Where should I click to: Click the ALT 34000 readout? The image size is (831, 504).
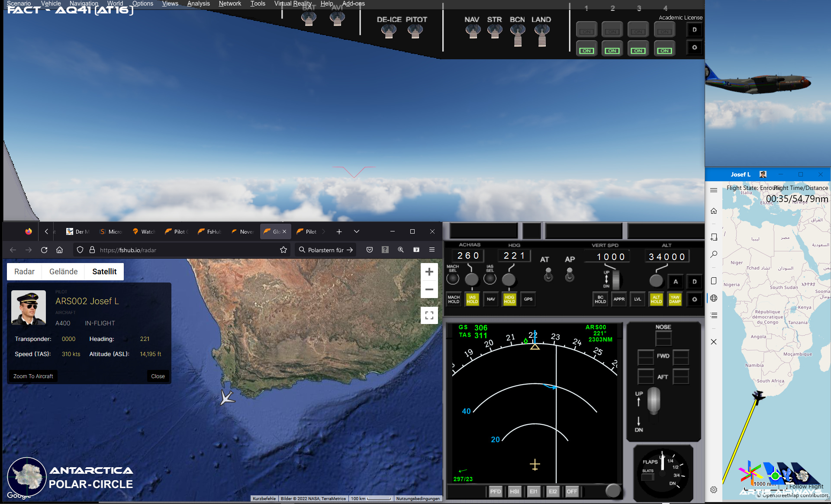pos(667,257)
